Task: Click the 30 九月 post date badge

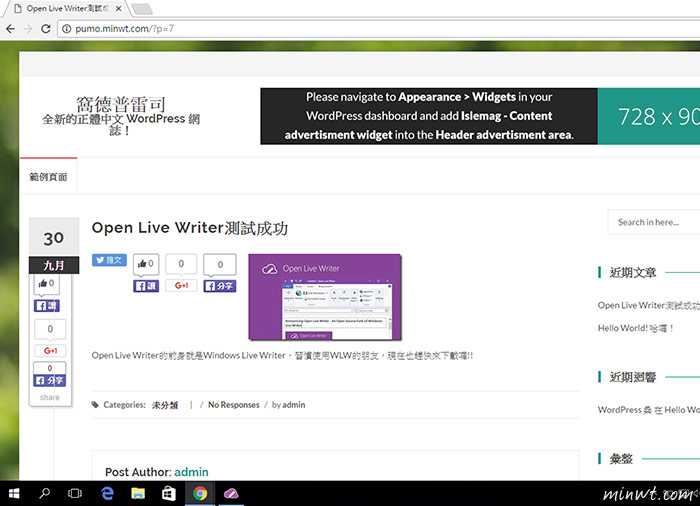Action: pos(54,246)
